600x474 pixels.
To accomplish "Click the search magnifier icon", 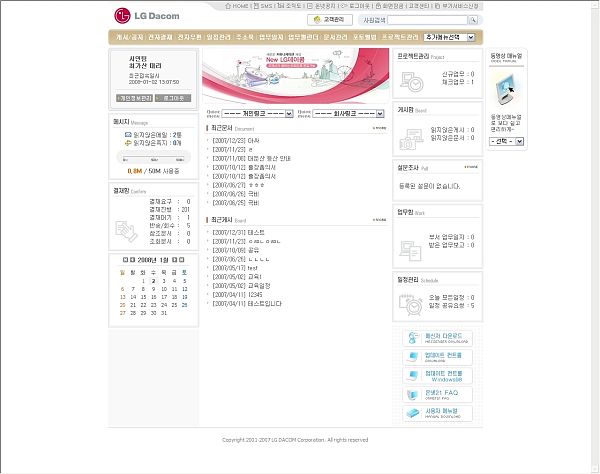I will tap(474, 20).
